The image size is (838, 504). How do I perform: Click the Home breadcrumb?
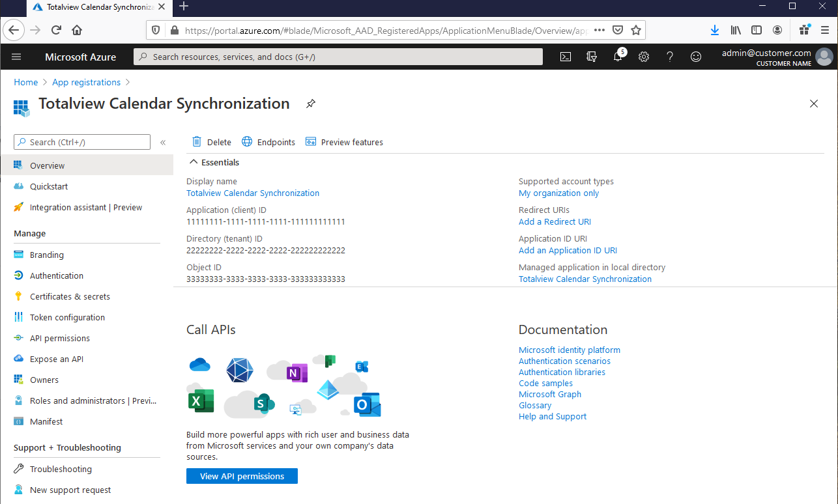coord(26,82)
